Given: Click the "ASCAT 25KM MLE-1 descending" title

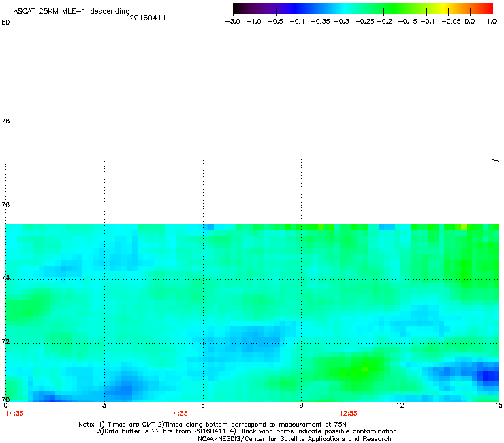Looking at the screenshot, I should point(72,12).
